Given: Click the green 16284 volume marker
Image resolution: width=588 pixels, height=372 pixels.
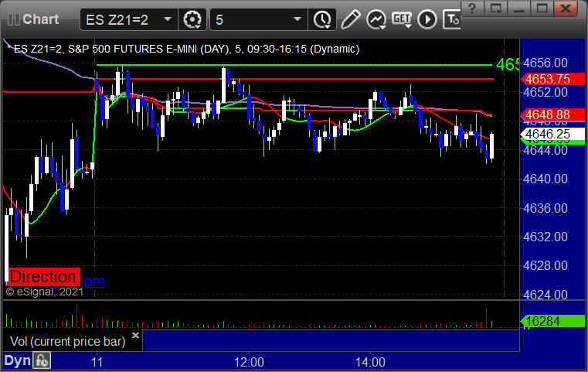Looking at the screenshot, I should pos(552,321).
